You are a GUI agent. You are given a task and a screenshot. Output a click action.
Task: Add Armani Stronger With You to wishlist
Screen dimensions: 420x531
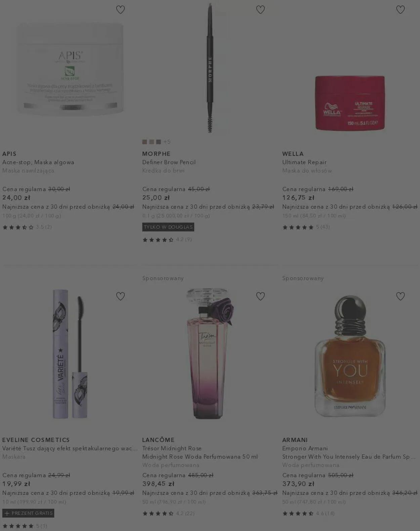(401, 296)
